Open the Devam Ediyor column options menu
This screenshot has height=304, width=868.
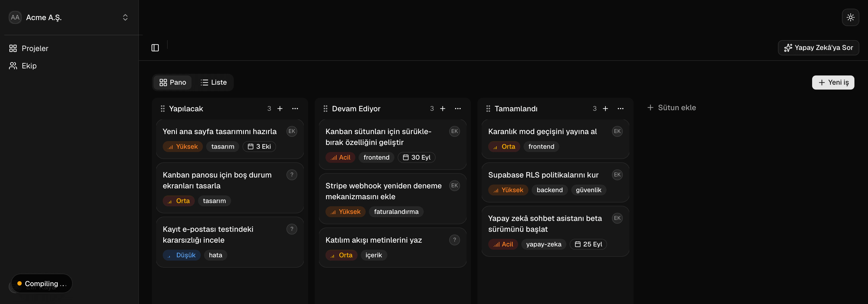click(458, 109)
